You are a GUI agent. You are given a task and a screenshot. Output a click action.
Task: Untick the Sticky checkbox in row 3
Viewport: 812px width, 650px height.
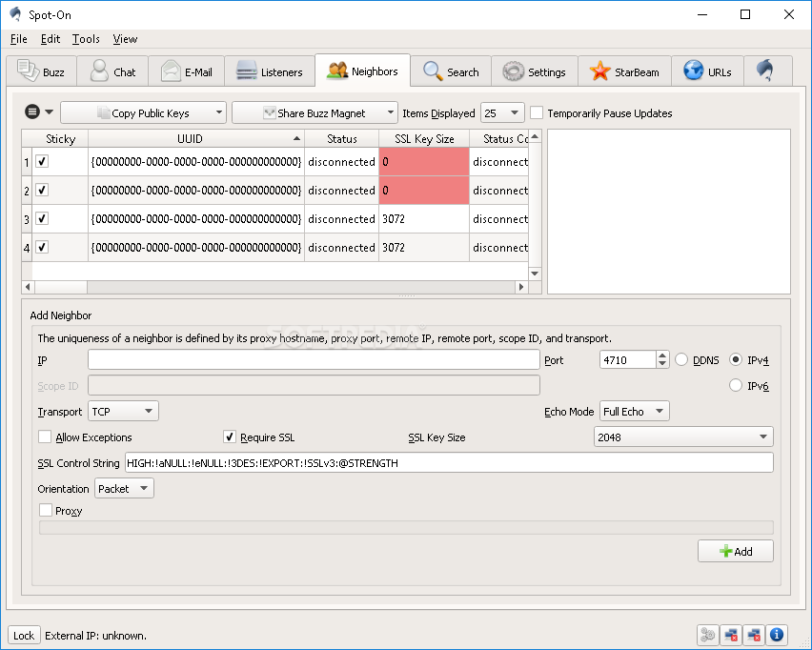pyautogui.click(x=42, y=218)
